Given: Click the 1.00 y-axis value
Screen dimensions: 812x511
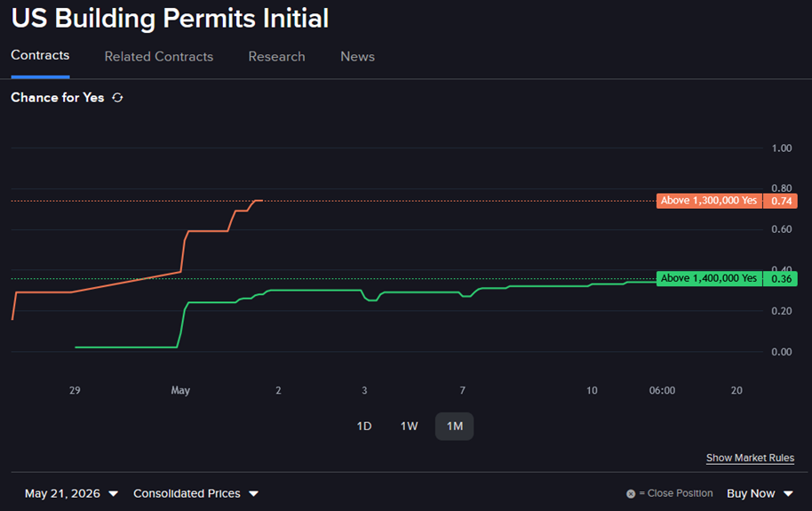Looking at the screenshot, I should click(x=782, y=148).
